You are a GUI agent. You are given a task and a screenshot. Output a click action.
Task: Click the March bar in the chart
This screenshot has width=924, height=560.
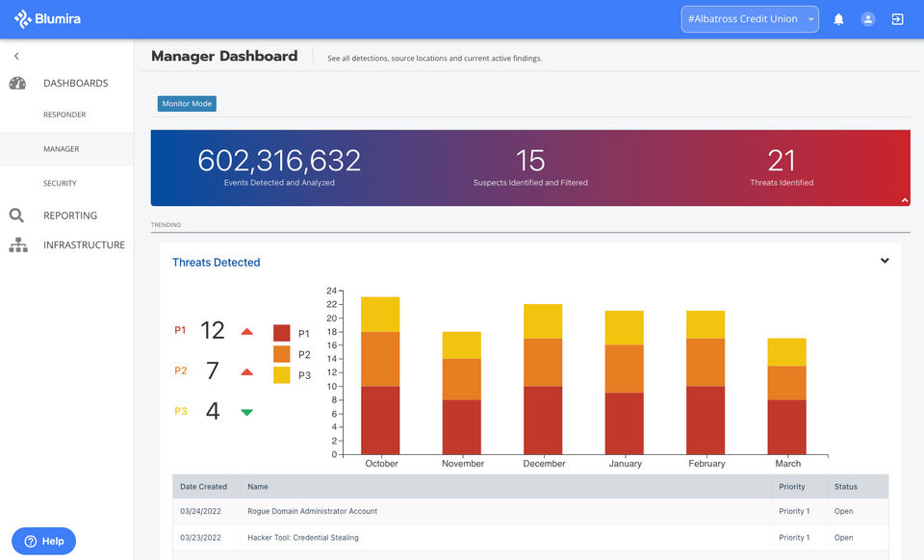coord(786,396)
